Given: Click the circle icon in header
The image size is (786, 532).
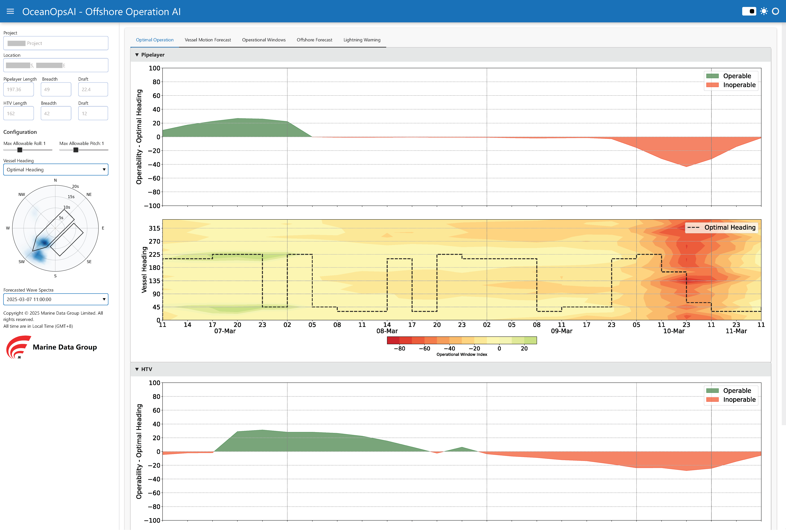Looking at the screenshot, I should [776, 11].
